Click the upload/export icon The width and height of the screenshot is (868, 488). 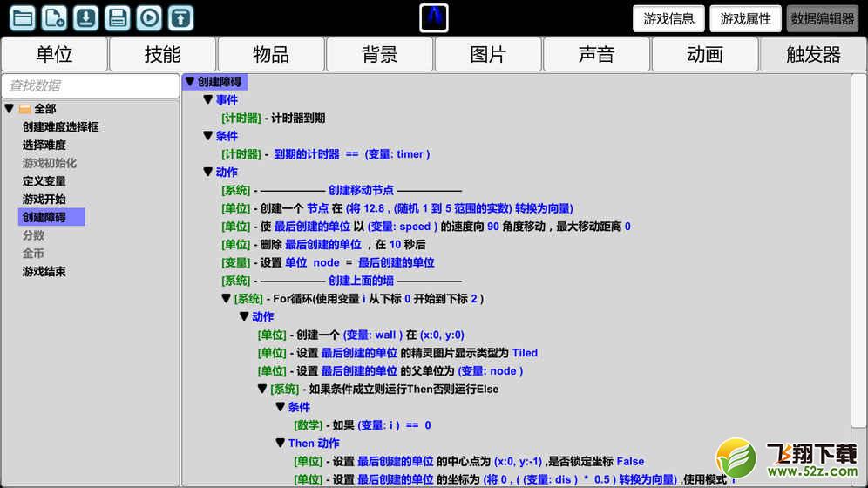tap(180, 17)
